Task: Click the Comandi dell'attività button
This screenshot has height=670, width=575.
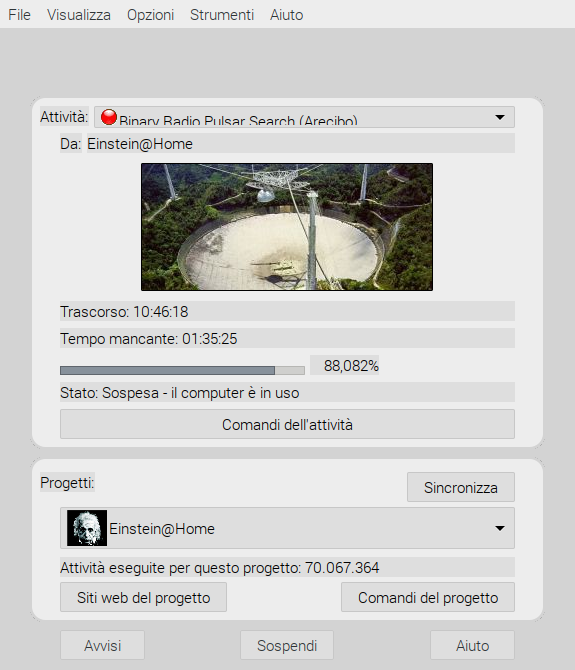Action: [x=287, y=424]
